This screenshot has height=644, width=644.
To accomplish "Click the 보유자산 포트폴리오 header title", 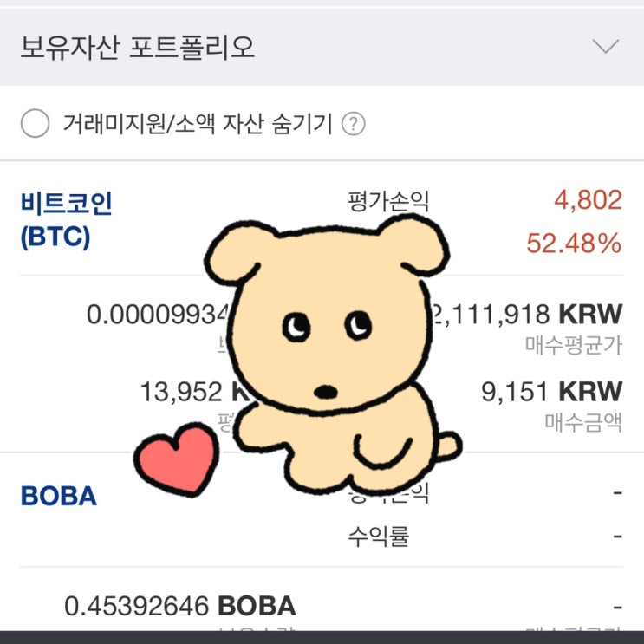I will pyautogui.click(x=138, y=47).
